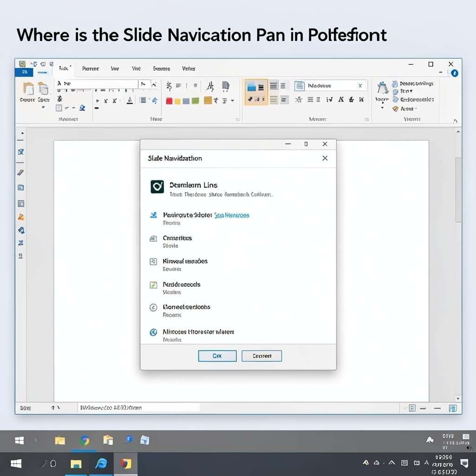
Task: Click the blue circular account icon at top right
Action: [x=455, y=73]
